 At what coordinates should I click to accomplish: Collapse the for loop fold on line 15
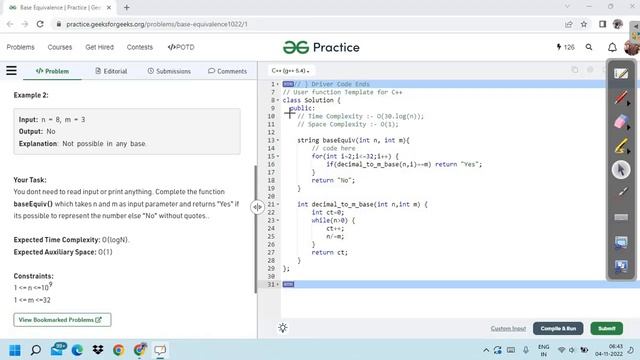278,156
